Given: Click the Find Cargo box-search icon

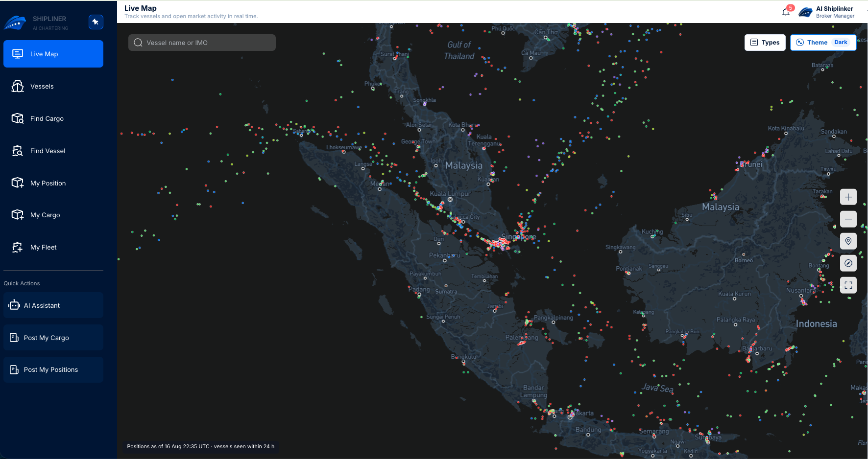Looking at the screenshot, I should pos(18,118).
